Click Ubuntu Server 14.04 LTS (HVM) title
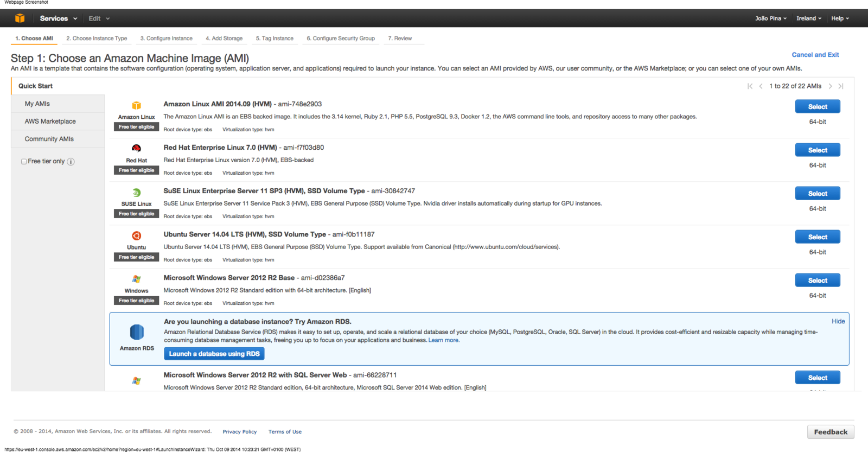Viewport: 868px width, 452px height. point(245,234)
